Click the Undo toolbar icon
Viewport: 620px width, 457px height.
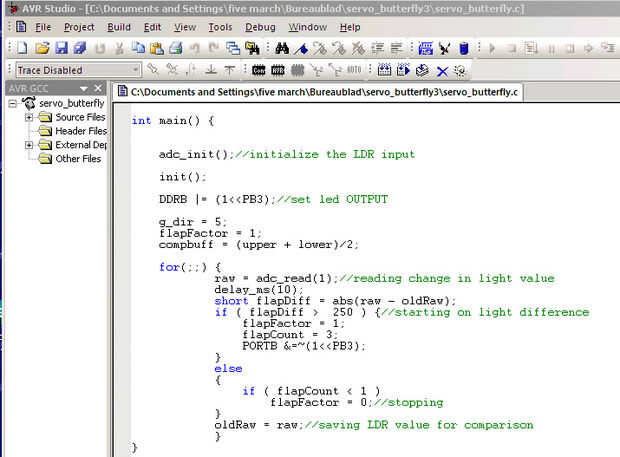(x=195, y=49)
